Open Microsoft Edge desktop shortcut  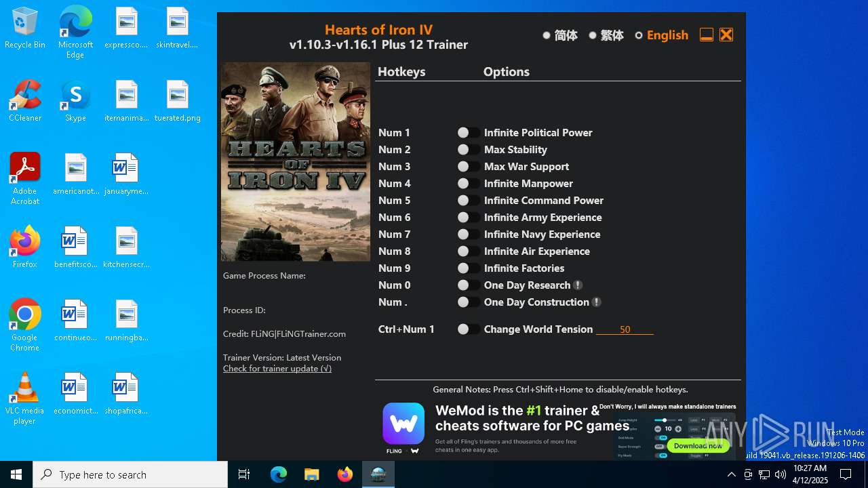[x=75, y=33]
